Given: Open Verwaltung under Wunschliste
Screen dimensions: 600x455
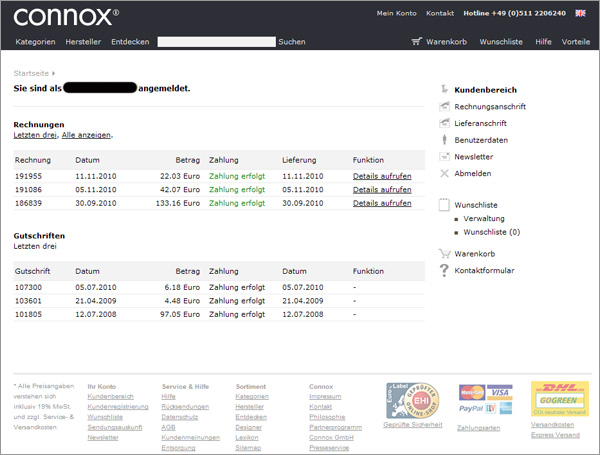Looking at the screenshot, I should [484, 219].
